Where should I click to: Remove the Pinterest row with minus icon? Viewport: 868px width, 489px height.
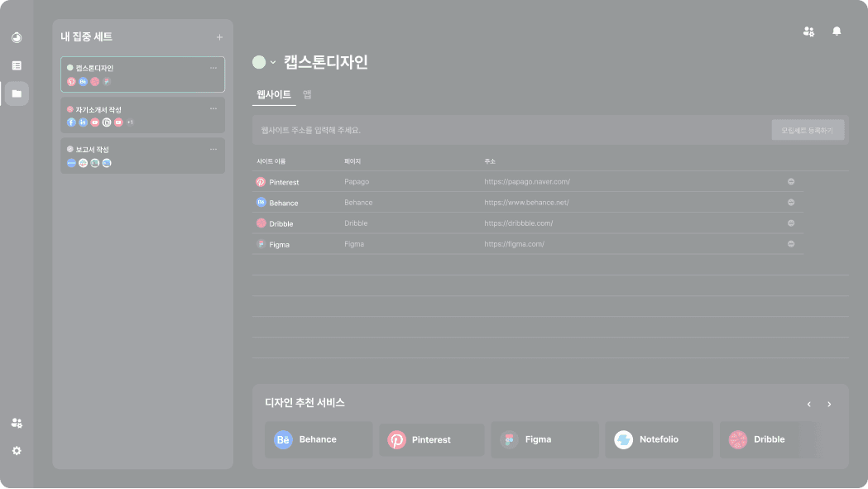coord(791,182)
